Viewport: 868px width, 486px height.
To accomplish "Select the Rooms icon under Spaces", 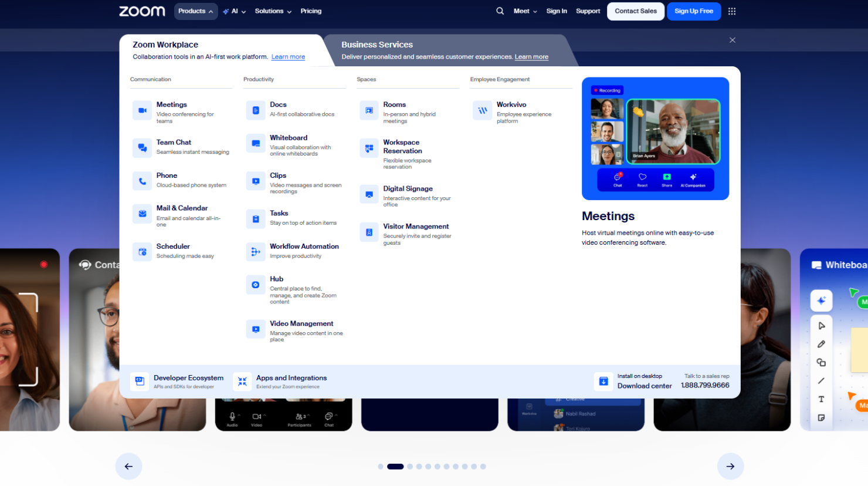I will coord(368,110).
